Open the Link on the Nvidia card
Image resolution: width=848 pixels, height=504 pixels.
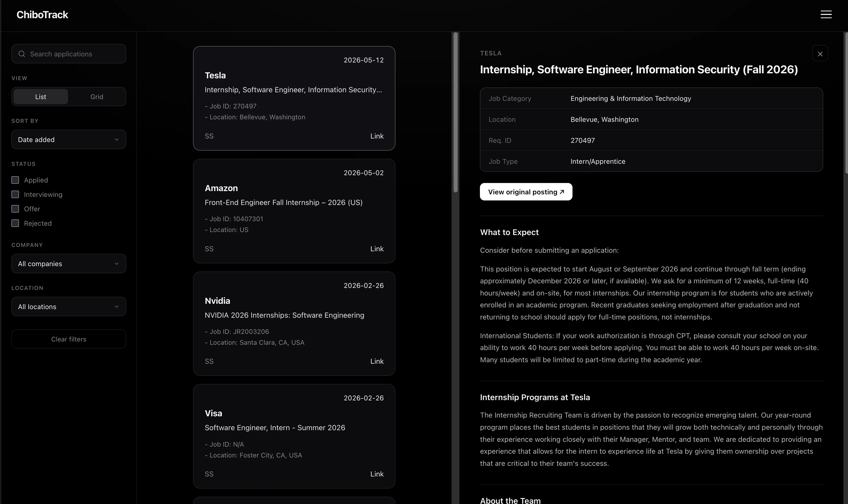[377, 361]
